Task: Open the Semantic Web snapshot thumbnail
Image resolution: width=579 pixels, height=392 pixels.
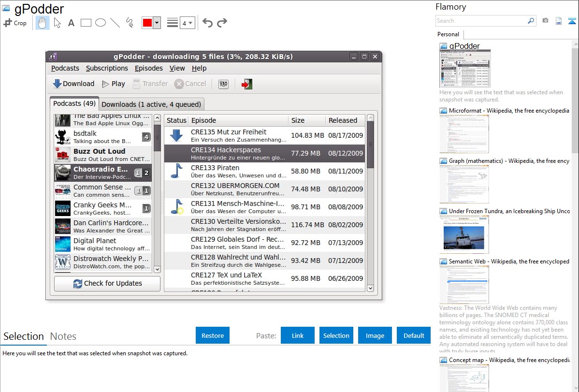Action: click(464, 285)
